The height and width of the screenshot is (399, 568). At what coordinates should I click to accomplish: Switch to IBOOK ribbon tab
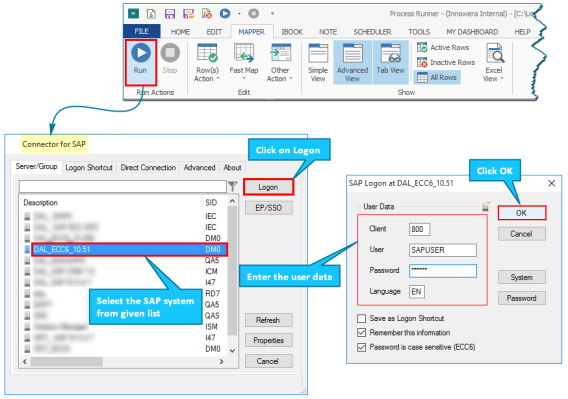292,32
